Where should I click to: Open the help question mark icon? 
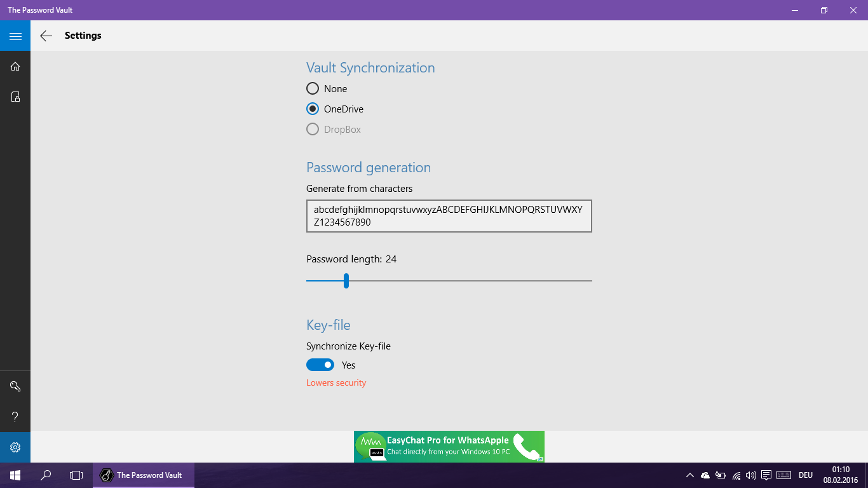[x=15, y=417]
